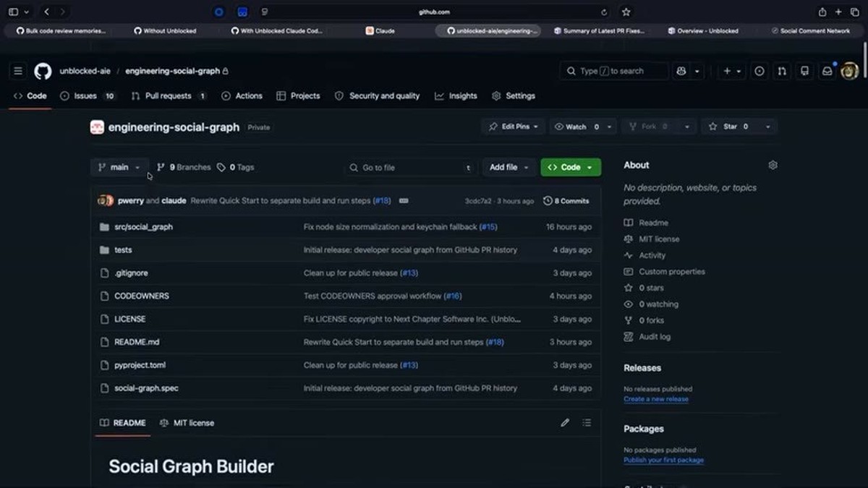Image resolution: width=868 pixels, height=488 pixels.
Task: Switch to the Insights tab
Action: (x=456, y=95)
